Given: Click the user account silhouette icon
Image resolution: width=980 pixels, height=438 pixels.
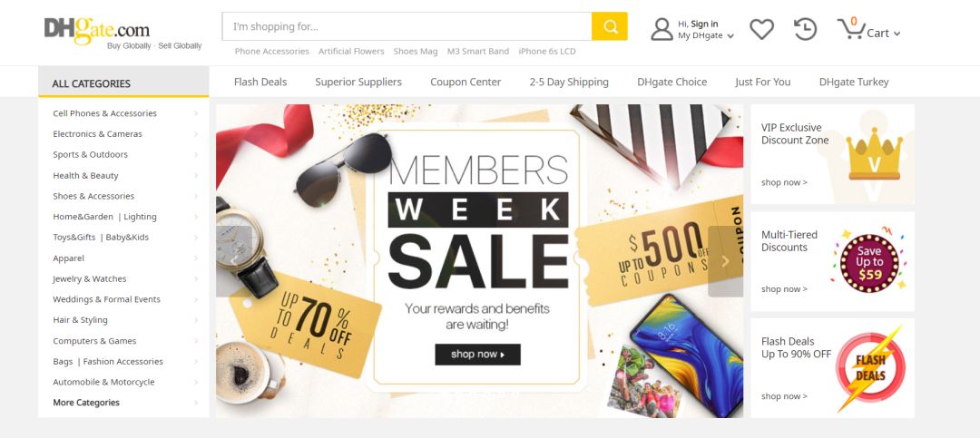Looking at the screenshot, I should [x=661, y=29].
